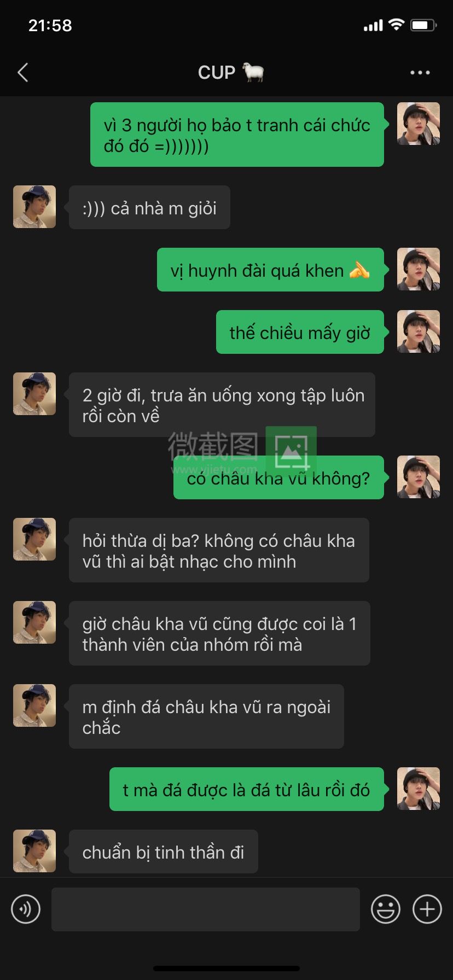Open the three-dot chat options menu
This screenshot has height=980, width=453.
(x=420, y=72)
